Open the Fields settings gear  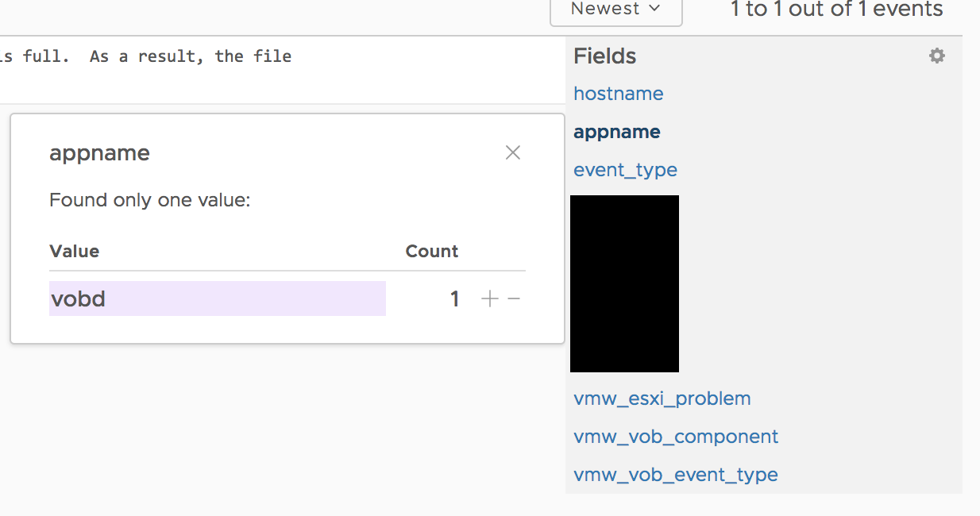(x=937, y=56)
